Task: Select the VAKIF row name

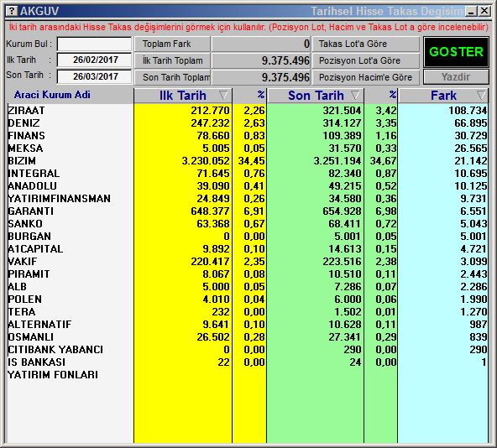Action: click(23, 262)
